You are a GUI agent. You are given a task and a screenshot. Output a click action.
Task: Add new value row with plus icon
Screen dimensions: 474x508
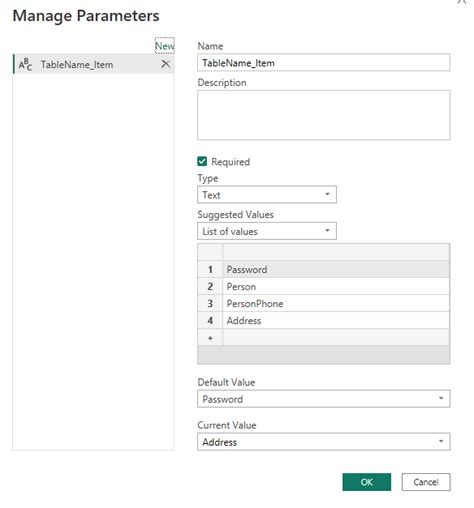(x=210, y=338)
